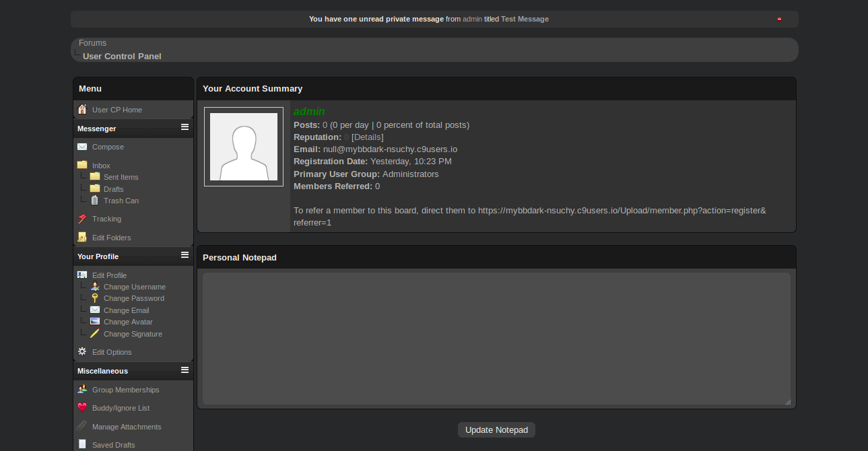Click the Test Message title link
Screen dimensions: 868x451
(525, 19)
